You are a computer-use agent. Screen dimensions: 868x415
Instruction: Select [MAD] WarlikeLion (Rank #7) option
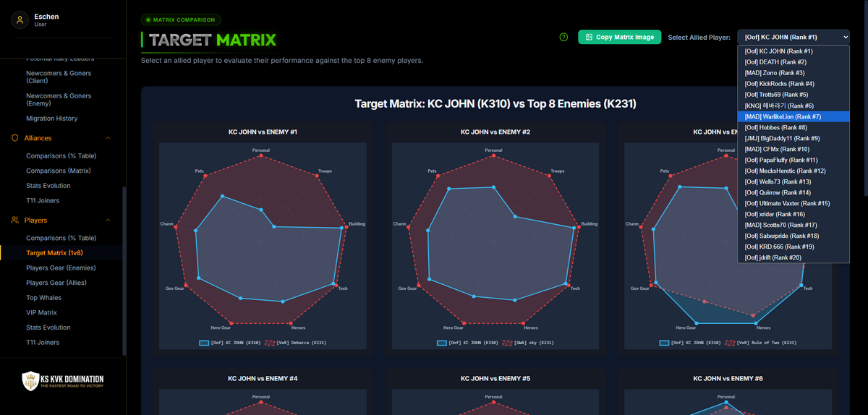(793, 116)
